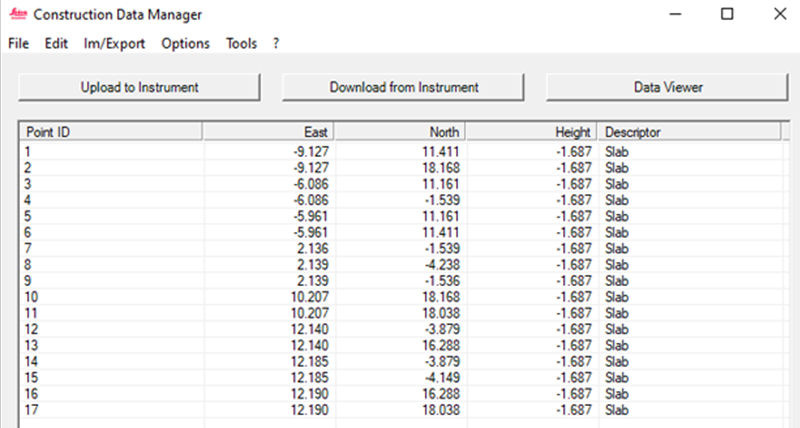
Task: Click the Leica app icon in title bar
Action: [17, 15]
